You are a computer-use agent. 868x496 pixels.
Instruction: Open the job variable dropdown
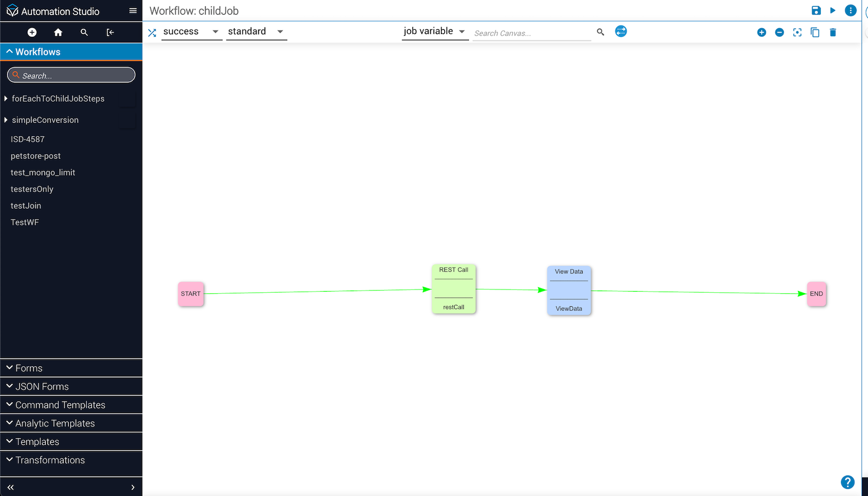(x=435, y=31)
